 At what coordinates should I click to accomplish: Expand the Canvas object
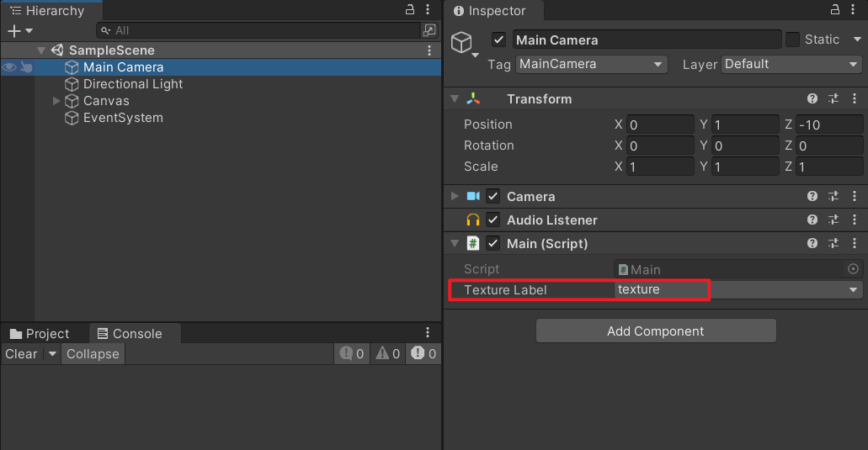pyautogui.click(x=56, y=101)
